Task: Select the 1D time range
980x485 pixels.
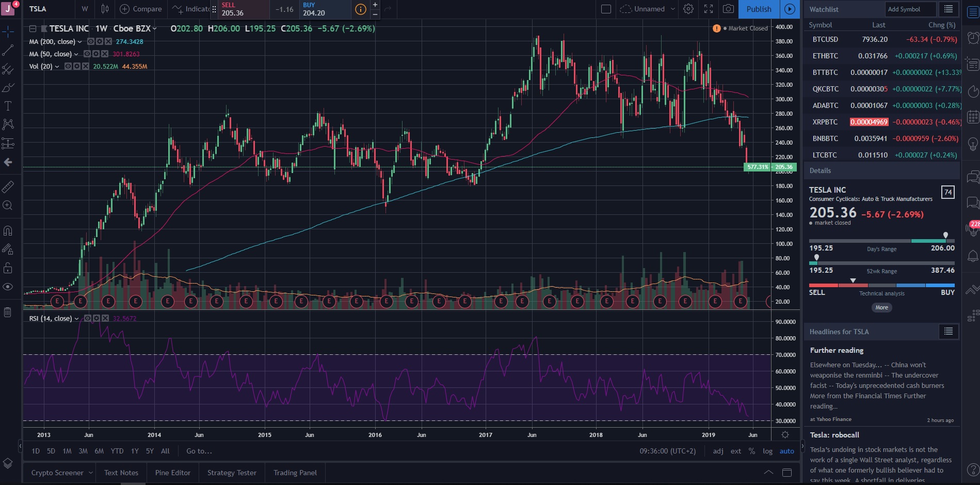Action: [36, 451]
